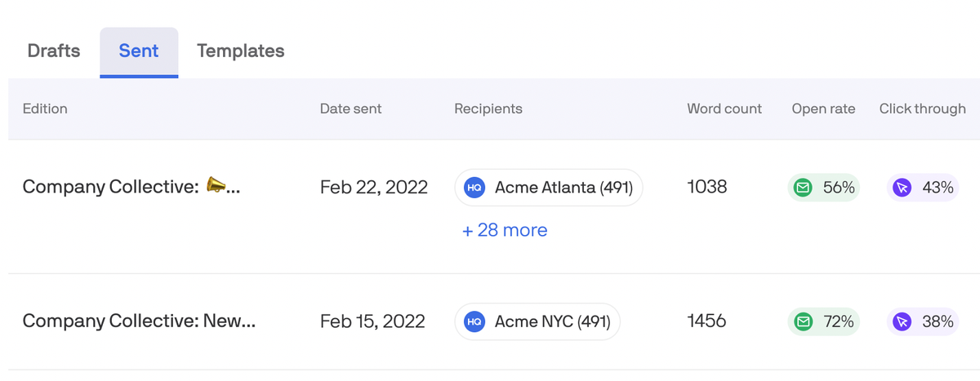Click the Edition column header
Screen dimensions: 980x381
click(45, 109)
